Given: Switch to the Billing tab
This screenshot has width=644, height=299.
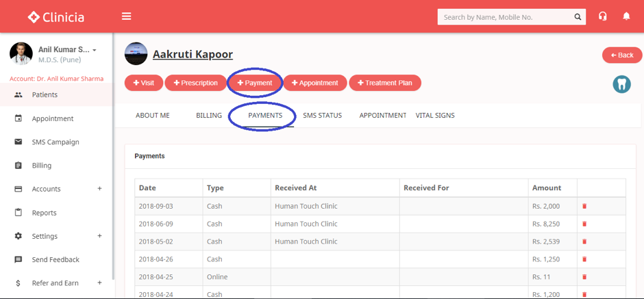Looking at the screenshot, I should (208, 115).
